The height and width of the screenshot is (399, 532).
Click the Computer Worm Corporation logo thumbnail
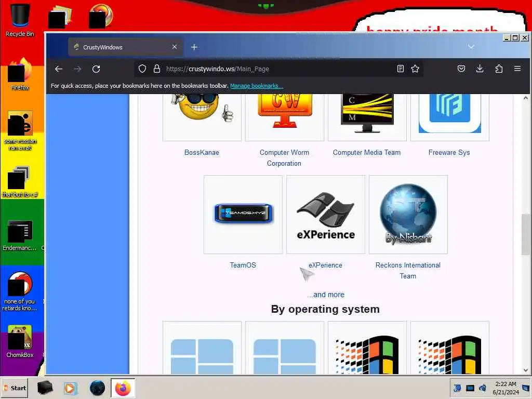285,117
